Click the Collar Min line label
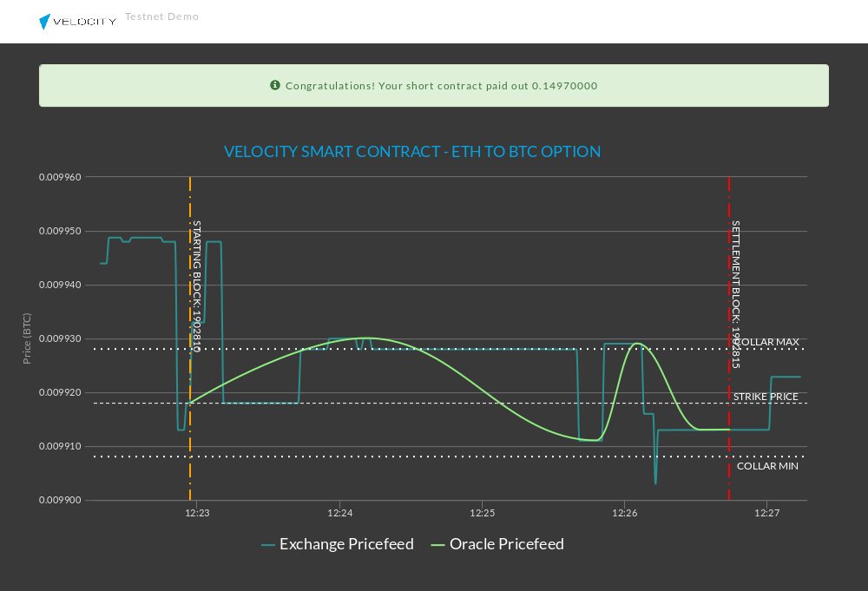This screenshot has height=591, width=868. tap(767, 466)
